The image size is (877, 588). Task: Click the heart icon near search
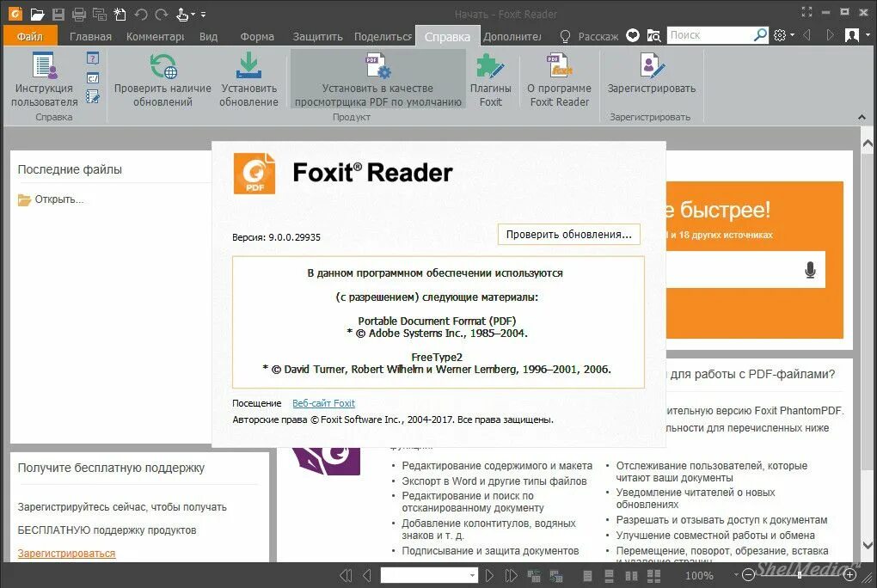[633, 36]
